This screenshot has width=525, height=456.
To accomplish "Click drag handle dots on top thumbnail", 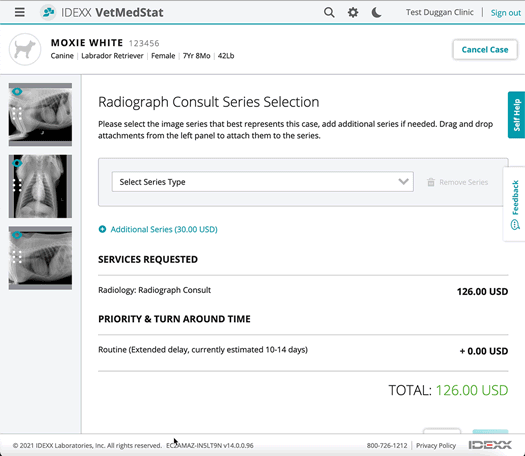I will tap(17, 113).
